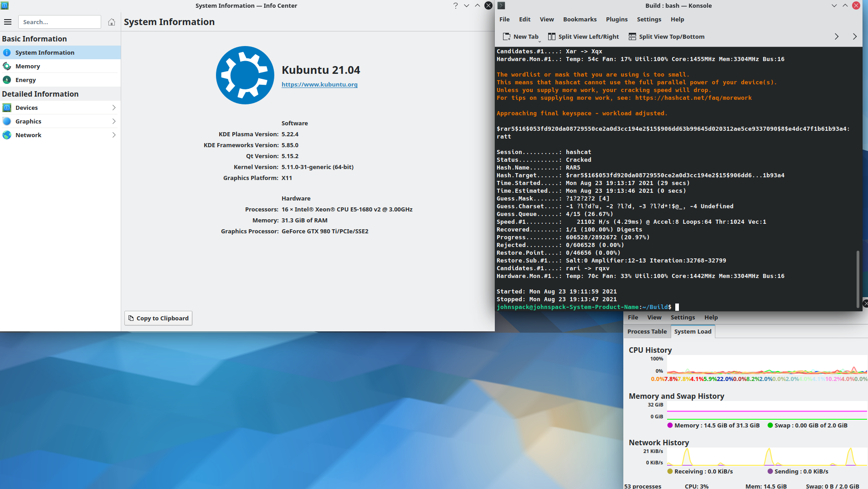Screen dimensions: 868x489
Task: Click the '53 processes' status bar text
Action: pos(642,486)
